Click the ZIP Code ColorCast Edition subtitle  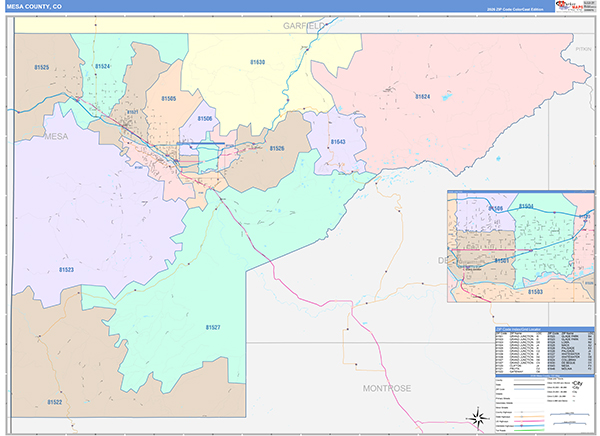click(x=515, y=9)
